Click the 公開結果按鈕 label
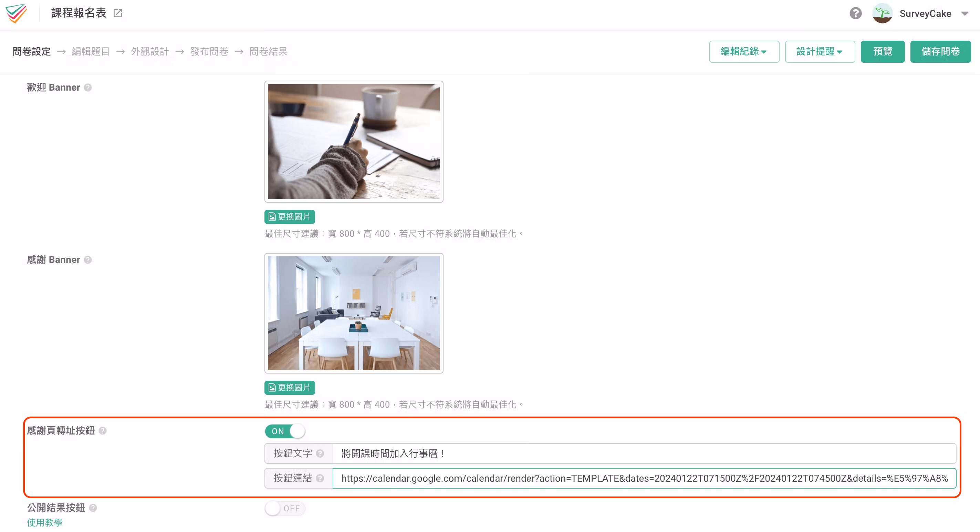The image size is (980, 532). (x=56, y=508)
